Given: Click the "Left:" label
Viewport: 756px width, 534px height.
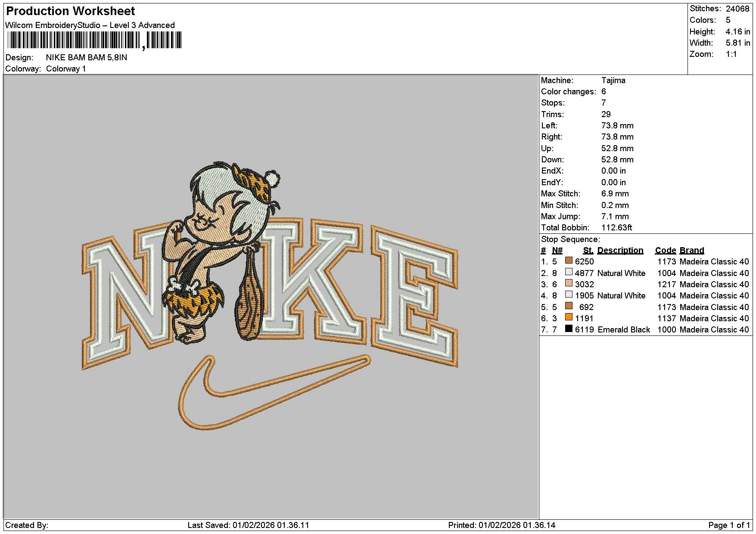Looking at the screenshot, I should [x=549, y=125].
